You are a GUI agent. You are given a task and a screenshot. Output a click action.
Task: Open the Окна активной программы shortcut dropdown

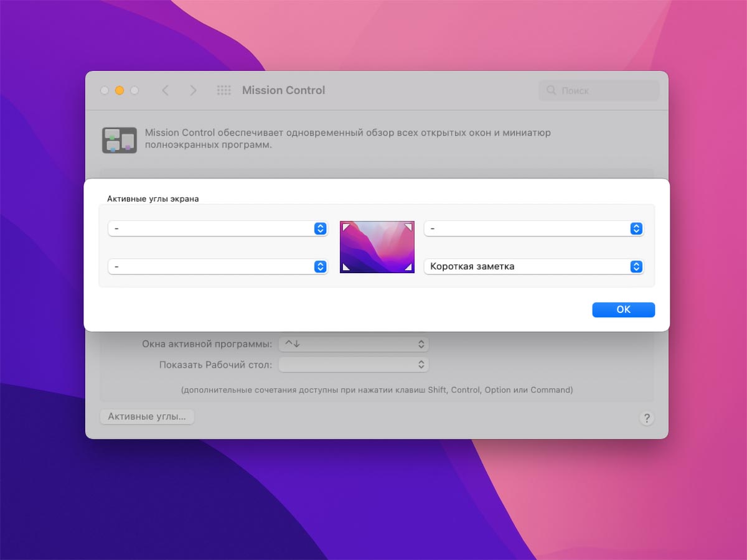tap(354, 344)
